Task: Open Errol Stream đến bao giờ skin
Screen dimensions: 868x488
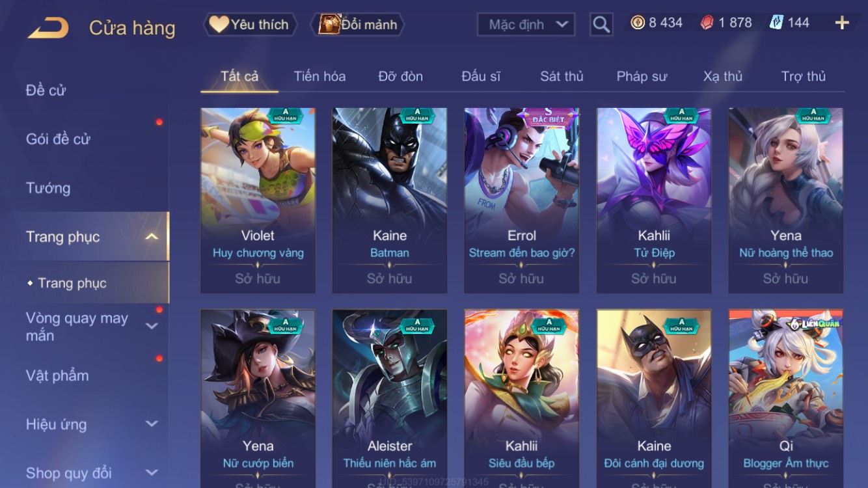Action: [521, 200]
